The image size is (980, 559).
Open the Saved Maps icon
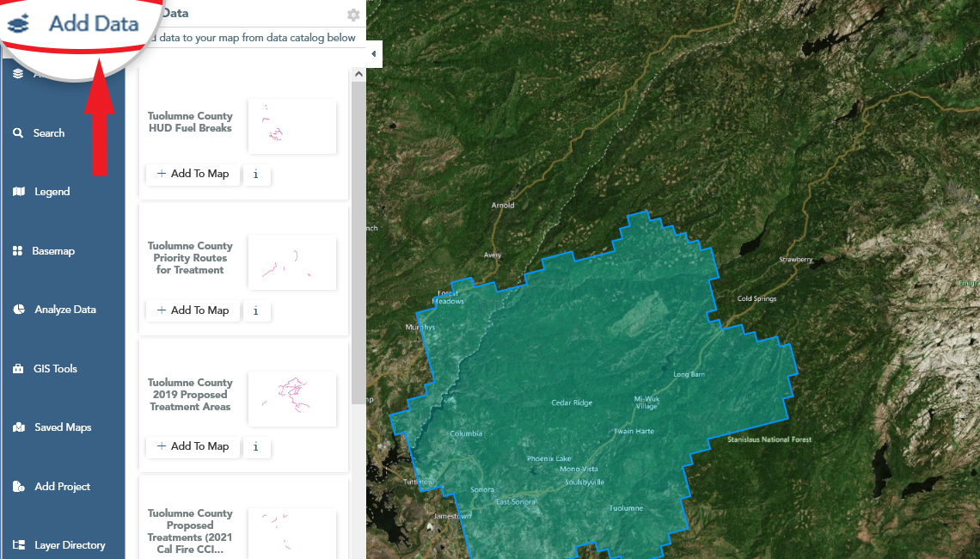(x=19, y=427)
